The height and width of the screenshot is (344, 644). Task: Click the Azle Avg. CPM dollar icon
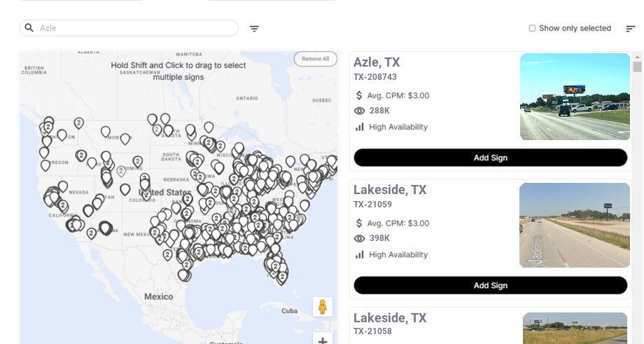360,95
